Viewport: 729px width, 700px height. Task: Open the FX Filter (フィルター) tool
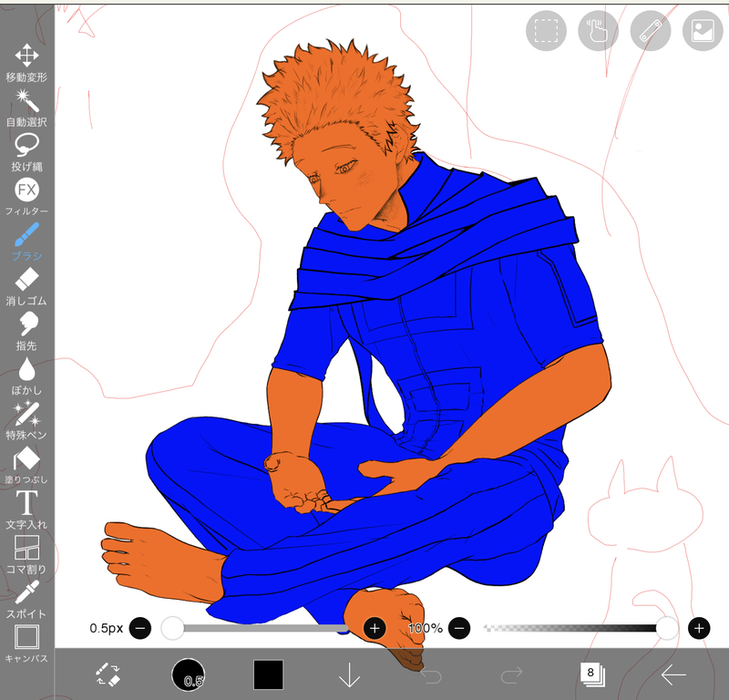pyautogui.click(x=26, y=197)
